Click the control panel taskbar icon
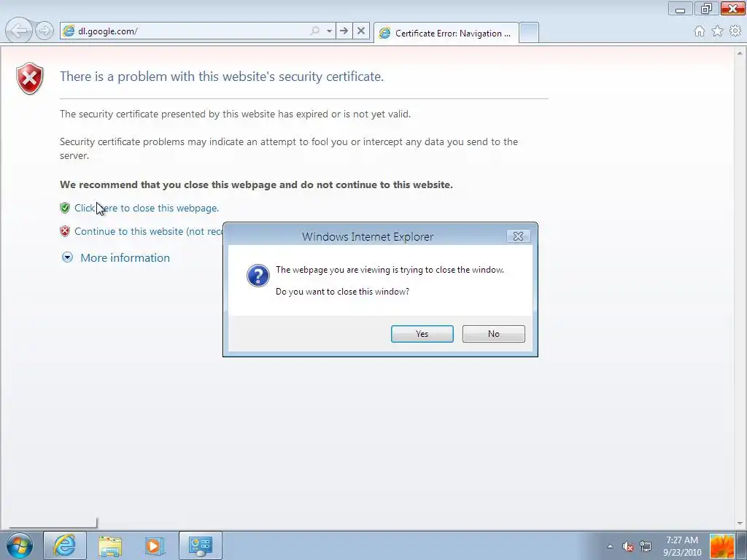 click(x=200, y=545)
